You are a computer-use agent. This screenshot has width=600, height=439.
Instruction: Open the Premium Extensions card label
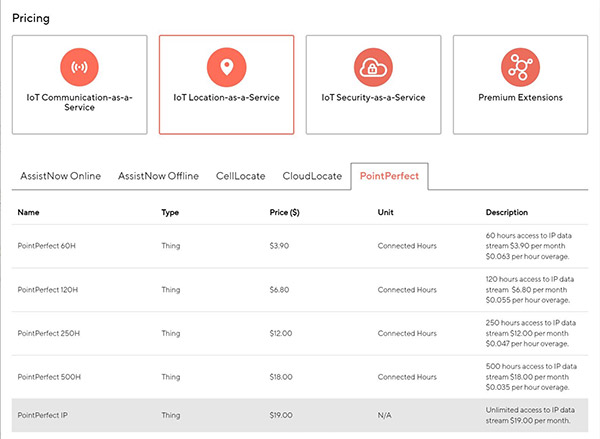coord(520,98)
